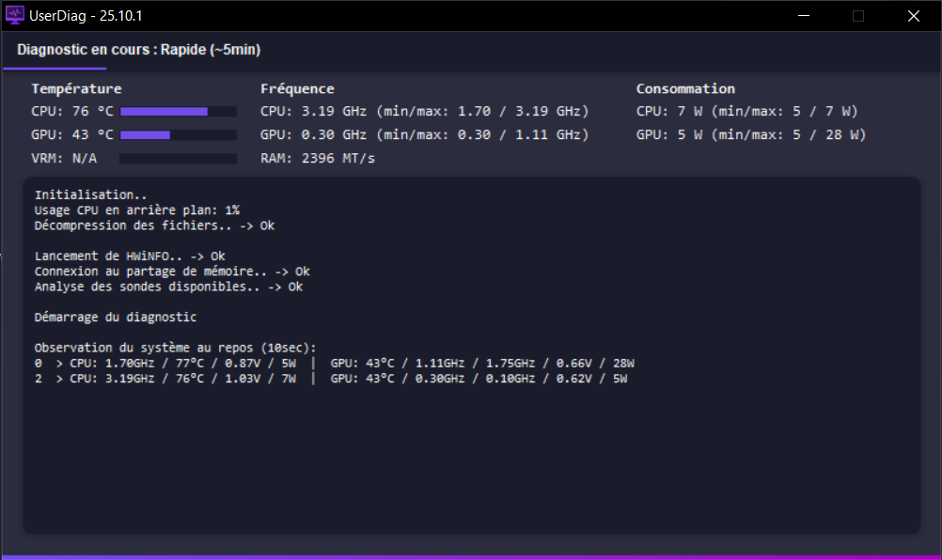This screenshot has width=942, height=560.
Task: Click the UserDiag - 25.10.1 window title
Action: [86, 16]
